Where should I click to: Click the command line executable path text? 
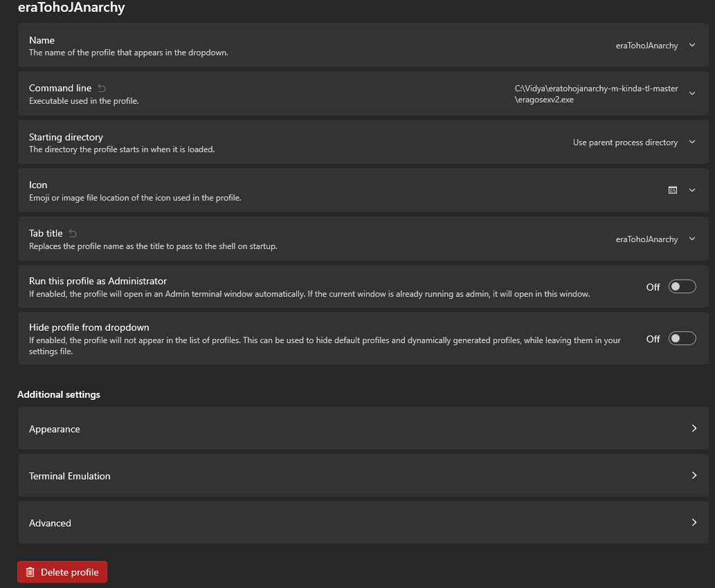(596, 94)
